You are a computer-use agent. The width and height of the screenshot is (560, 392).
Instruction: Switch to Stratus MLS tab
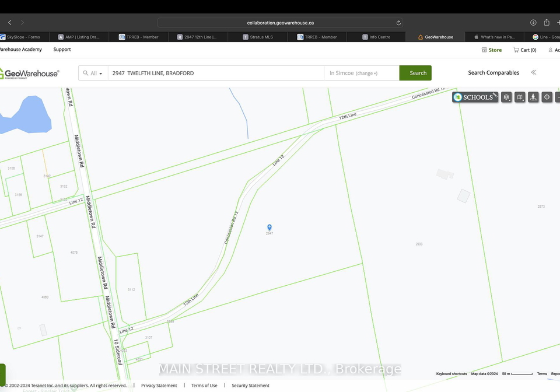pos(257,37)
